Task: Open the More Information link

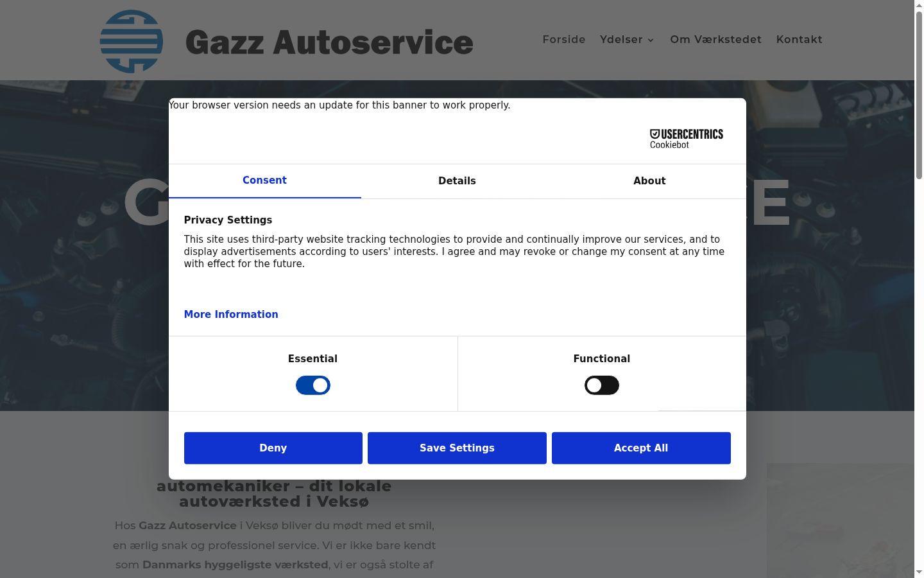Action: [231, 314]
